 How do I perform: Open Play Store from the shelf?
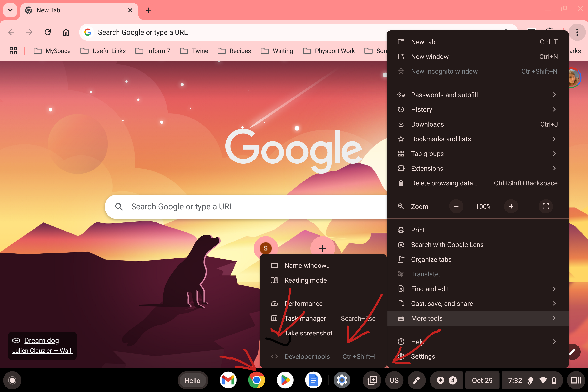pyautogui.click(x=285, y=380)
